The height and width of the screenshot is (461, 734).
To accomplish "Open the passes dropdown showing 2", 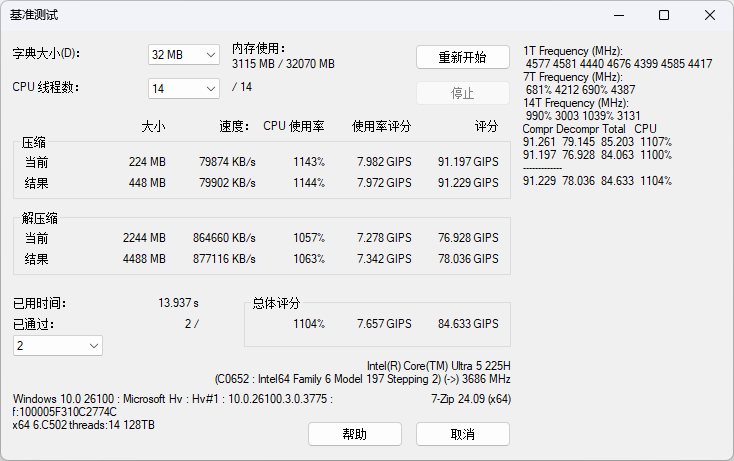I will (x=58, y=345).
